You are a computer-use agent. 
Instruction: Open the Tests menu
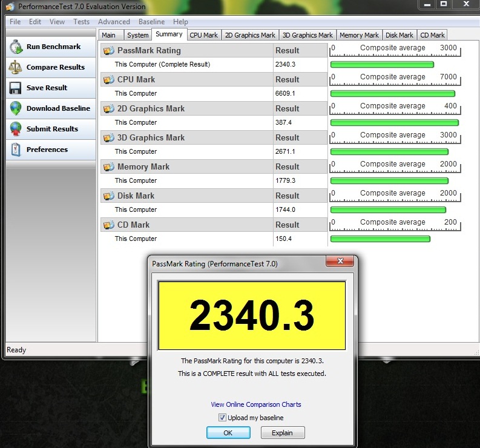point(81,22)
